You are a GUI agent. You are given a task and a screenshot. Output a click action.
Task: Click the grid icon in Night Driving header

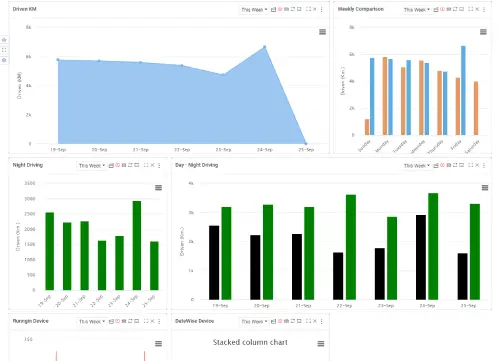pos(124,165)
